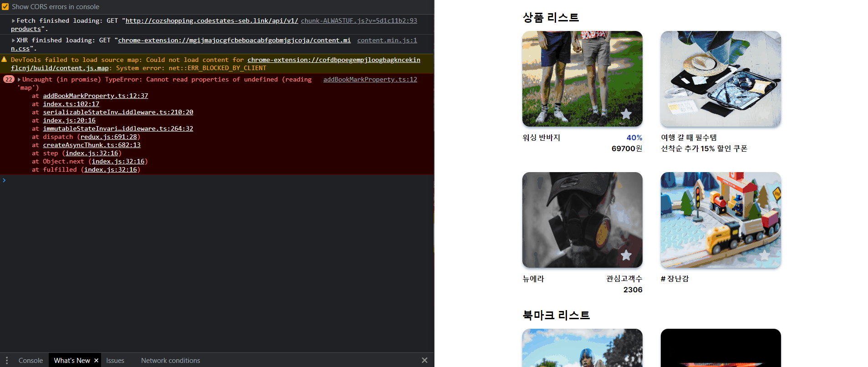Image resolution: width=868 pixels, height=367 pixels.
Task: Bookmark the 워싱 반바지 product star
Action: coord(626,114)
